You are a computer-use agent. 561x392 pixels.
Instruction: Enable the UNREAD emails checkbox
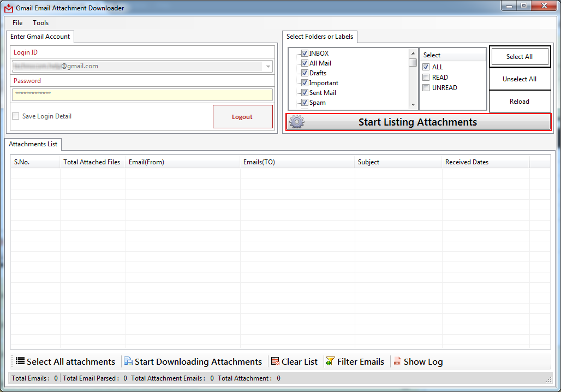426,88
